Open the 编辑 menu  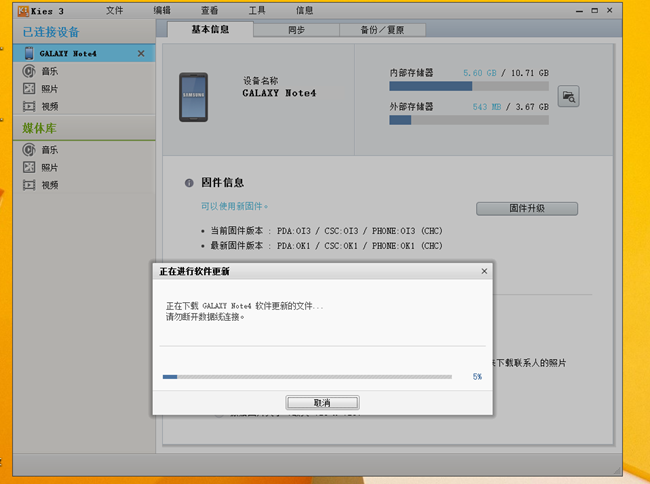pyautogui.click(x=162, y=10)
